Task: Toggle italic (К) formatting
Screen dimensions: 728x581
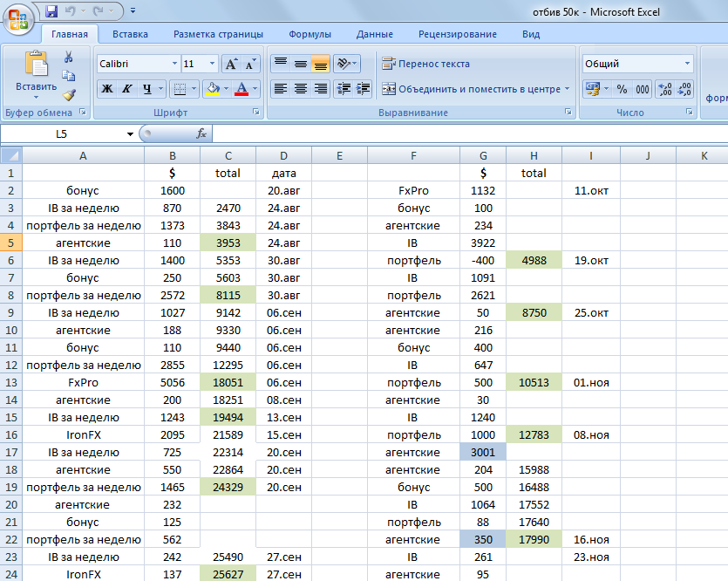Action: (x=126, y=89)
